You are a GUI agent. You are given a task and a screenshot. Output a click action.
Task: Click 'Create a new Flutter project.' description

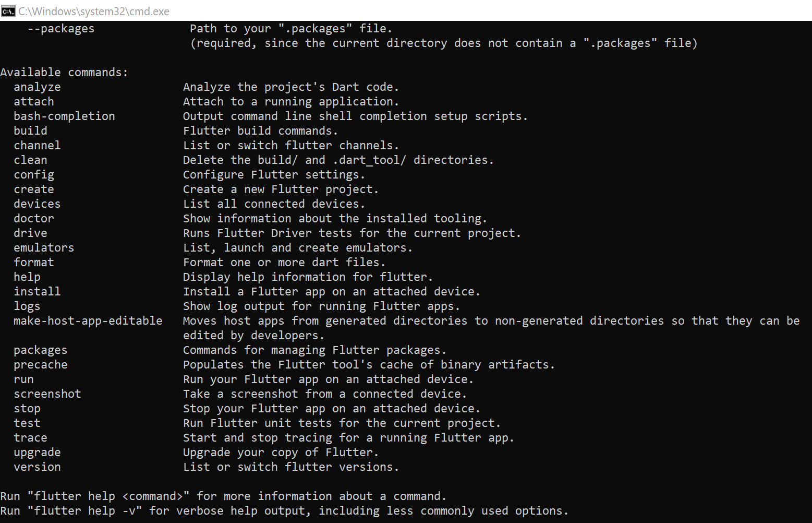[281, 189]
